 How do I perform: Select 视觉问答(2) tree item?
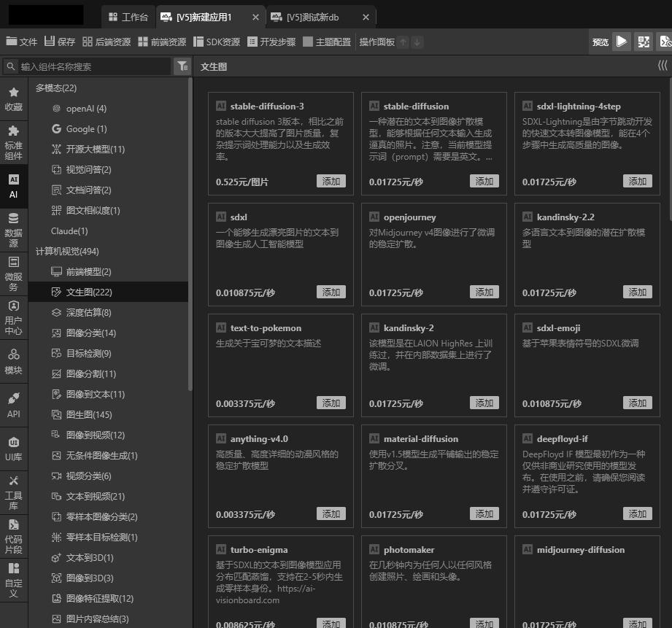(108, 170)
